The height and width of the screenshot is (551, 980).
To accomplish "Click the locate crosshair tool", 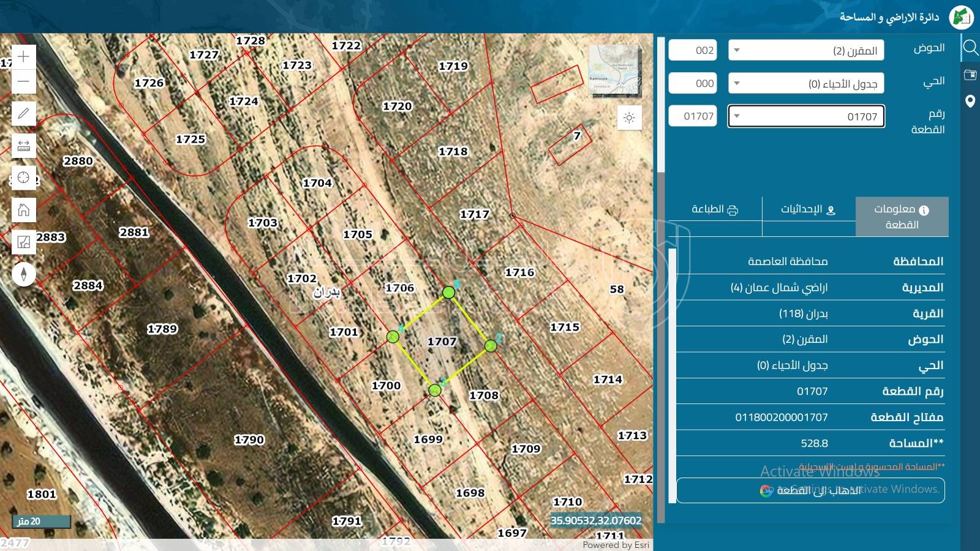I will [x=23, y=178].
